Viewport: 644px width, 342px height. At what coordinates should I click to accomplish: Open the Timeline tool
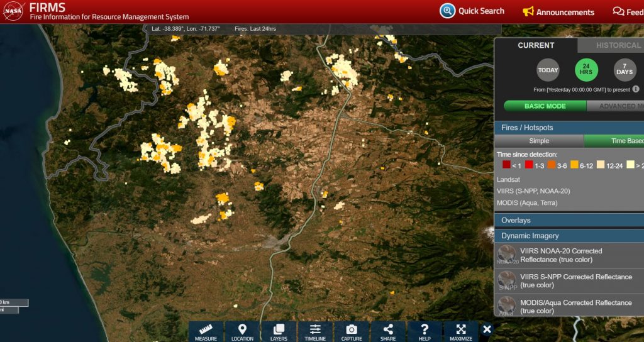pos(315,331)
